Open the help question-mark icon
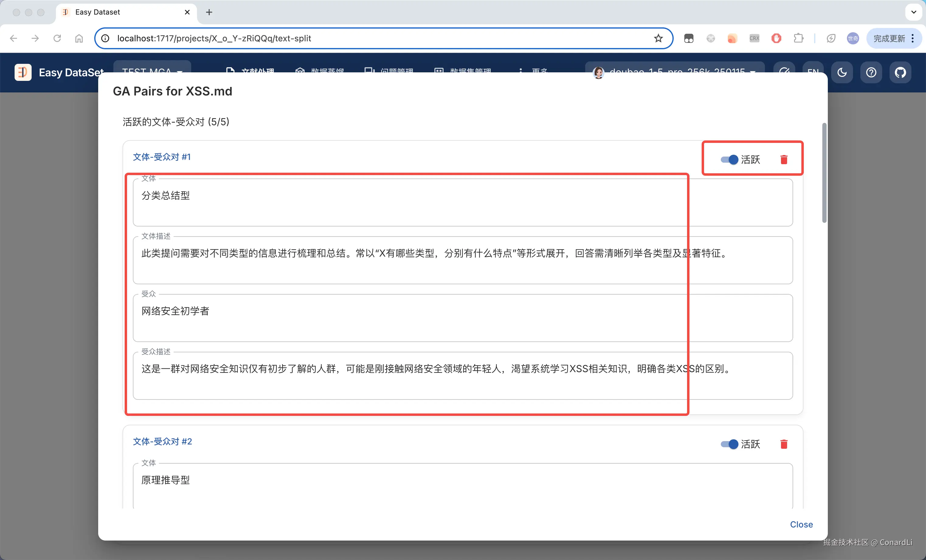The width and height of the screenshot is (926, 560). pos(871,72)
